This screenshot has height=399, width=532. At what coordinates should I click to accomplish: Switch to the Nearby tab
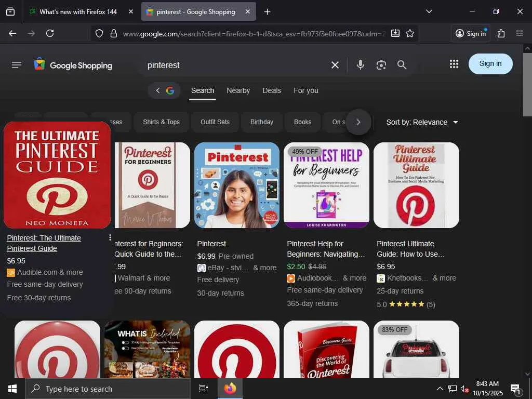point(238,90)
